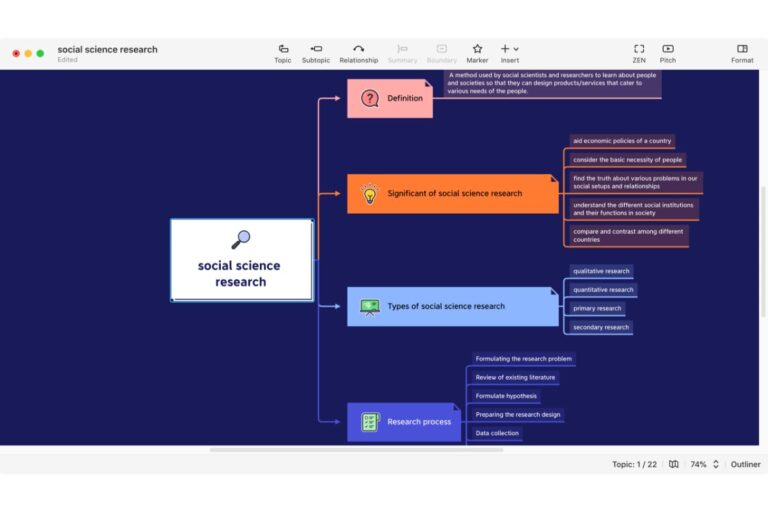Select the 'primary research' subtopic

tap(597, 309)
